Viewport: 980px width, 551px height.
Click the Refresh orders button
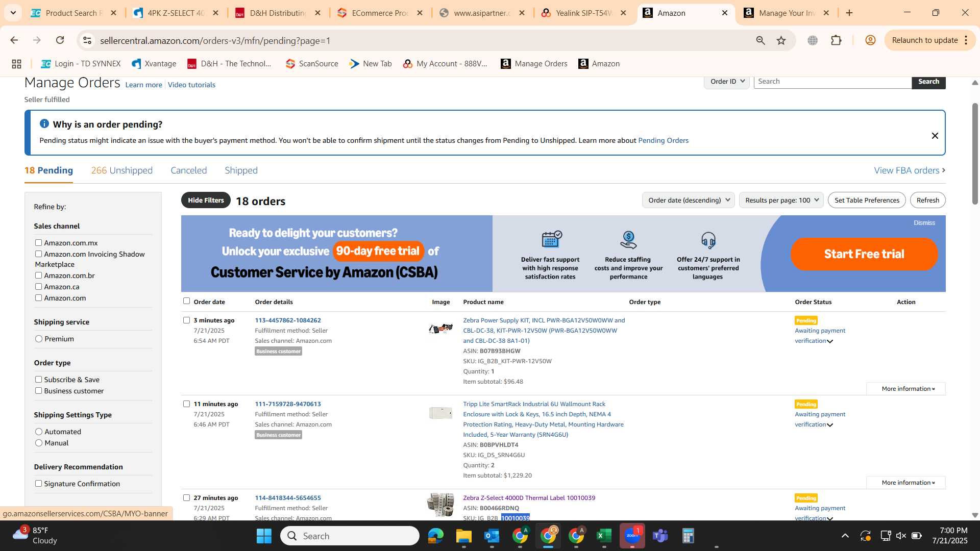[x=927, y=200]
